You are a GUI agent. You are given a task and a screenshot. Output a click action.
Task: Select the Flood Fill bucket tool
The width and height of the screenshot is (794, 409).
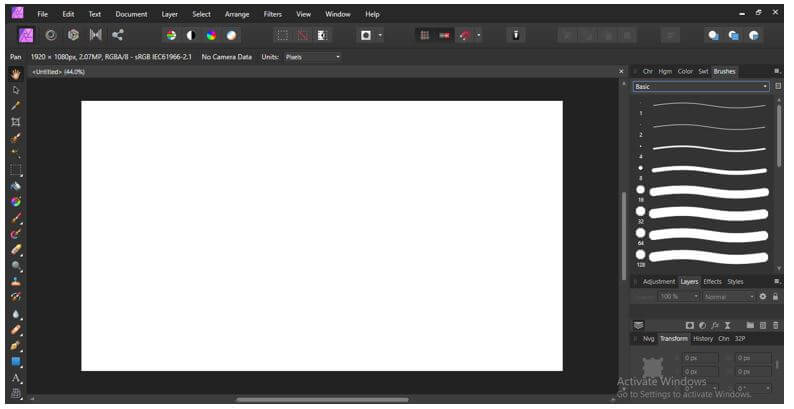(16, 186)
